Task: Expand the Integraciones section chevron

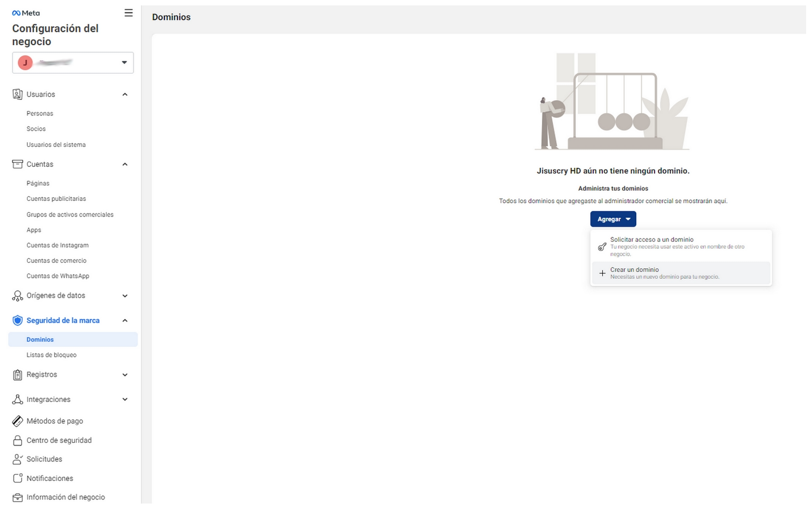Action: click(x=125, y=400)
